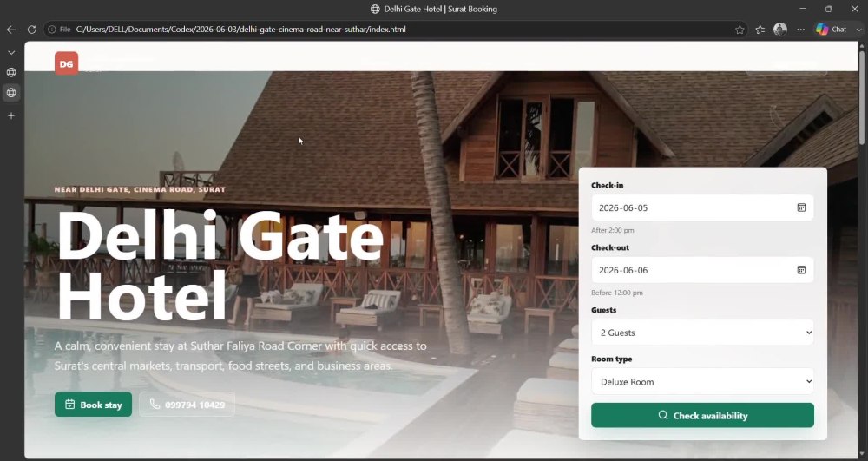
Task: Open the Room type dropdown showing Deluxe Room
Action: click(x=702, y=381)
